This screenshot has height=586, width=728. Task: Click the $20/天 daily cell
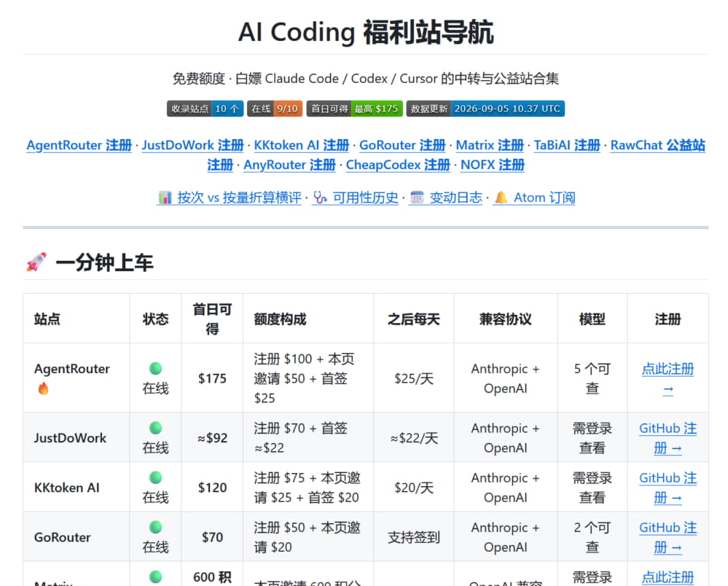pos(414,488)
